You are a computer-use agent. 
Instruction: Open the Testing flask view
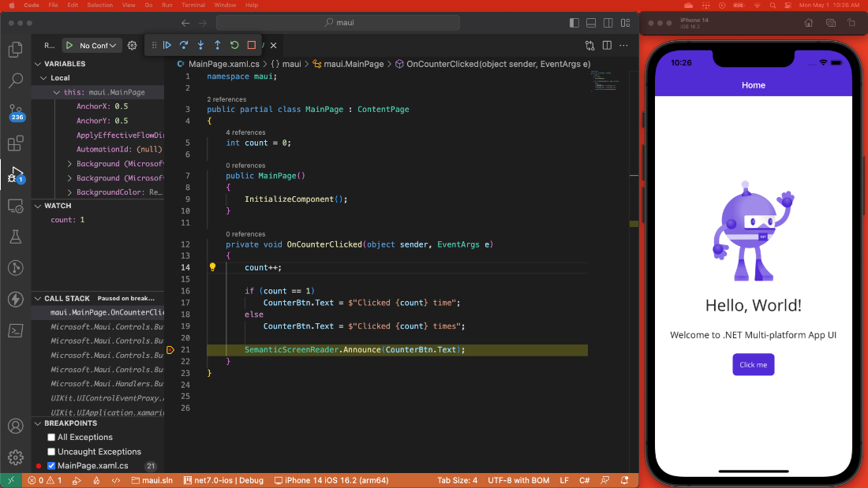[16, 237]
